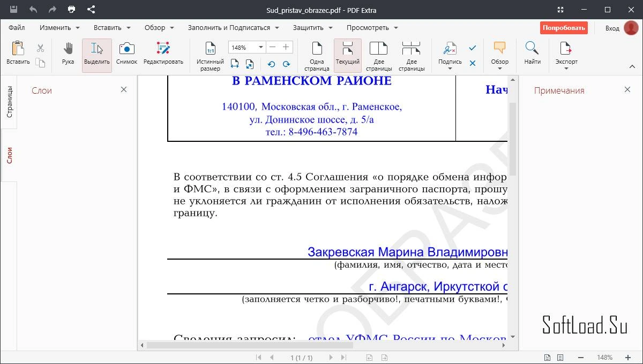Screen dimensions: 643x364
Task: Open the 148% zoom level dropdown
Action: point(260,47)
